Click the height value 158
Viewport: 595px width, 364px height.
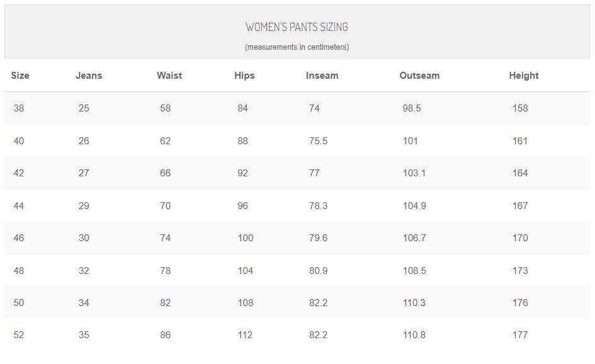click(x=520, y=108)
